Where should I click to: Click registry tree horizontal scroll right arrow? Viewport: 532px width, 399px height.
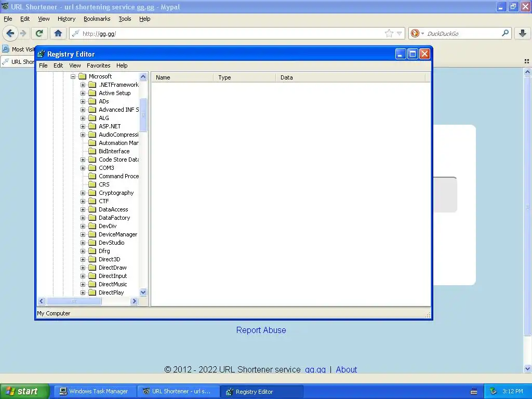click(135, 301)
